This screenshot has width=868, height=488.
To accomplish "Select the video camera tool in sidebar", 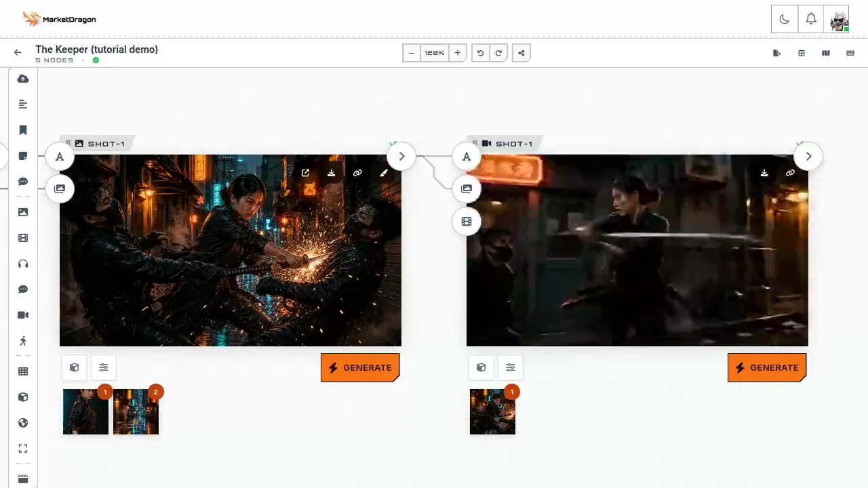I will tap(23, 315).
